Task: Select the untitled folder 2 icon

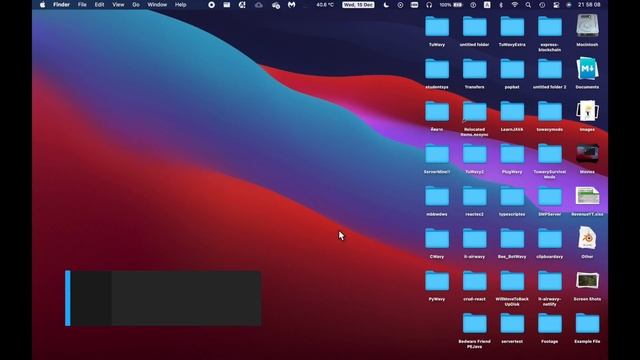Action: 549,69
